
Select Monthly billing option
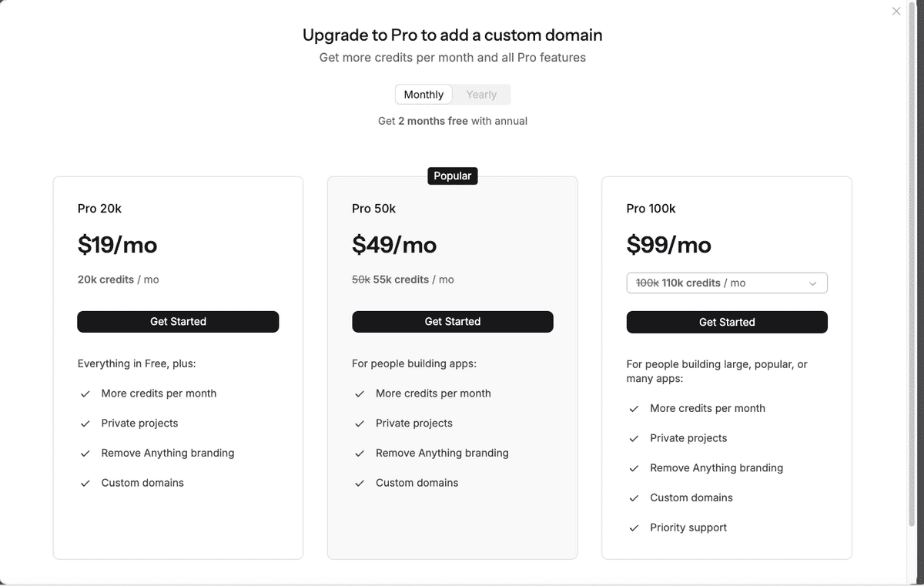[x=423, y=95]
